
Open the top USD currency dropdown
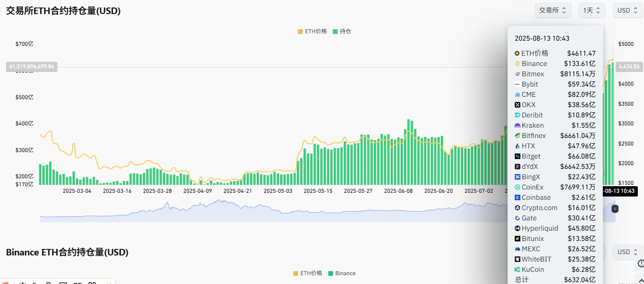pos(628,10)
